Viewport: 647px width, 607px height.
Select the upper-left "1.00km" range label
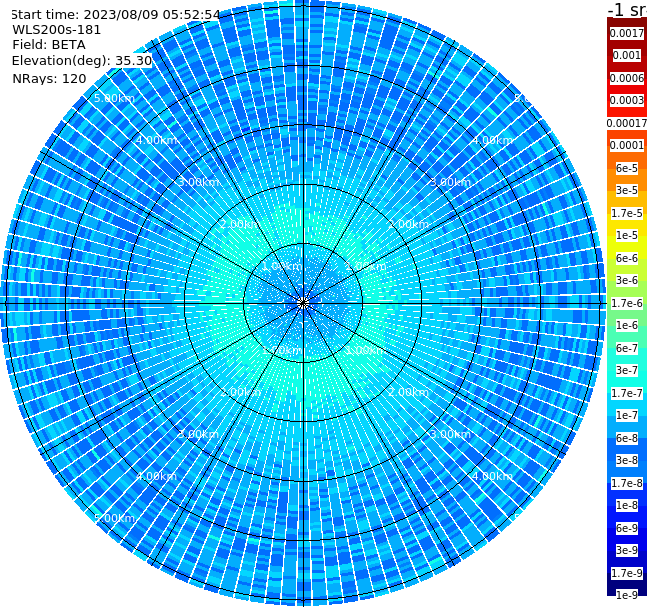[282, 266]
